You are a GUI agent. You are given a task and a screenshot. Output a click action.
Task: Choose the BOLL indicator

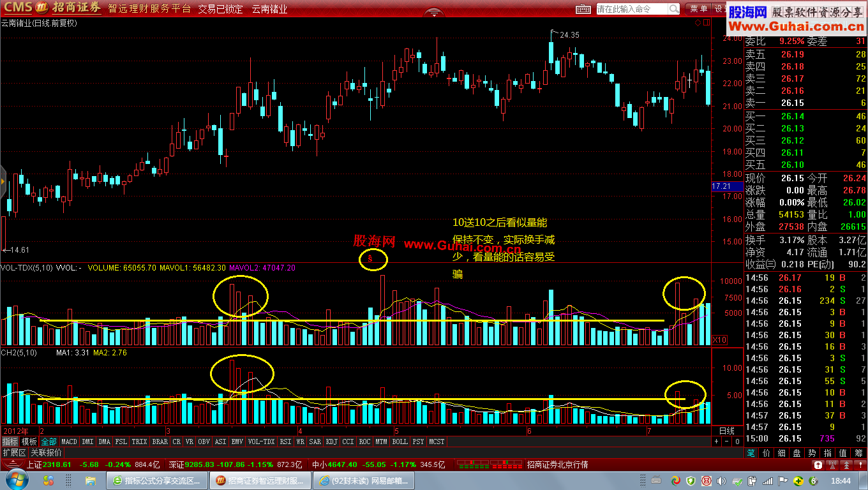click(400, 442)
